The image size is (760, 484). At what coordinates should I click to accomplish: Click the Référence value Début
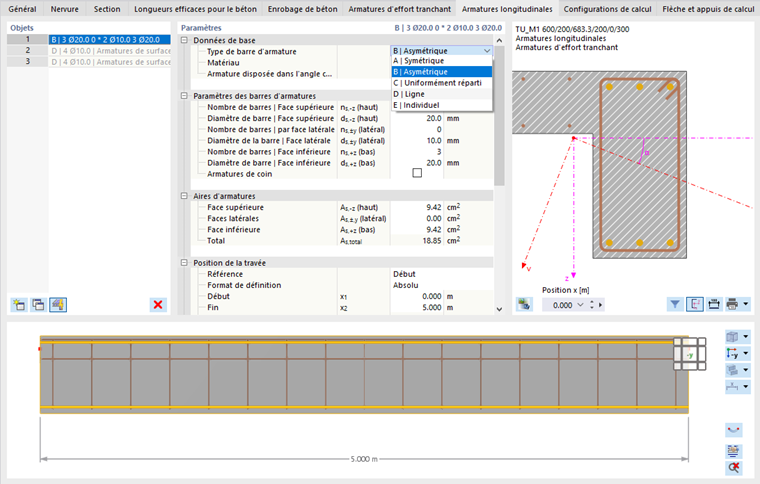pos(442,274)
